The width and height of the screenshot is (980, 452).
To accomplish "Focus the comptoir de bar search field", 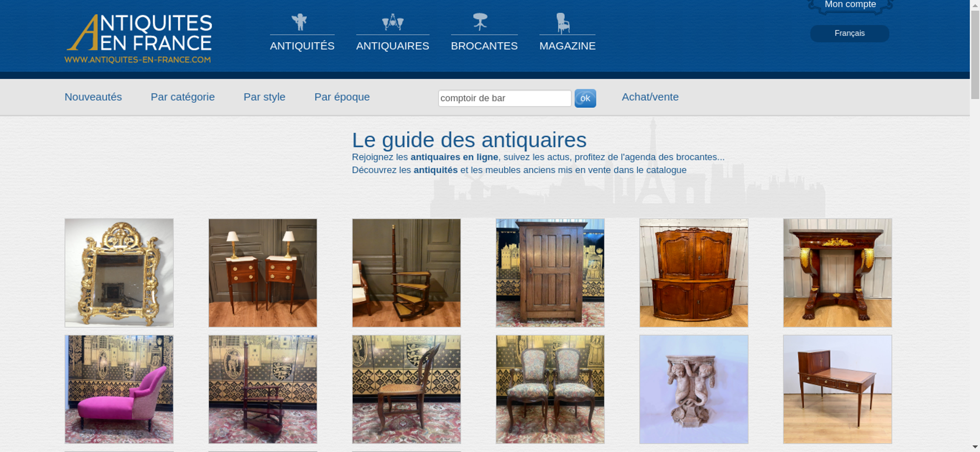I will coord(505,98).
